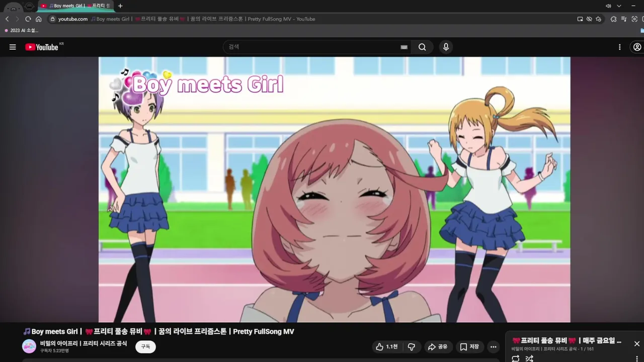Share the video via 공유 button
Viewport: 644px width, 362px height.
click(x=437, y=347)
